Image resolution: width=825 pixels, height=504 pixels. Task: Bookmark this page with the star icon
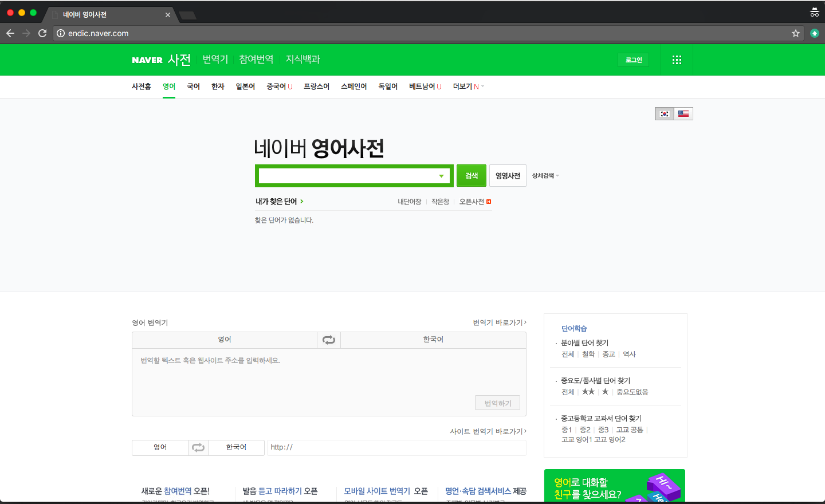796,33
